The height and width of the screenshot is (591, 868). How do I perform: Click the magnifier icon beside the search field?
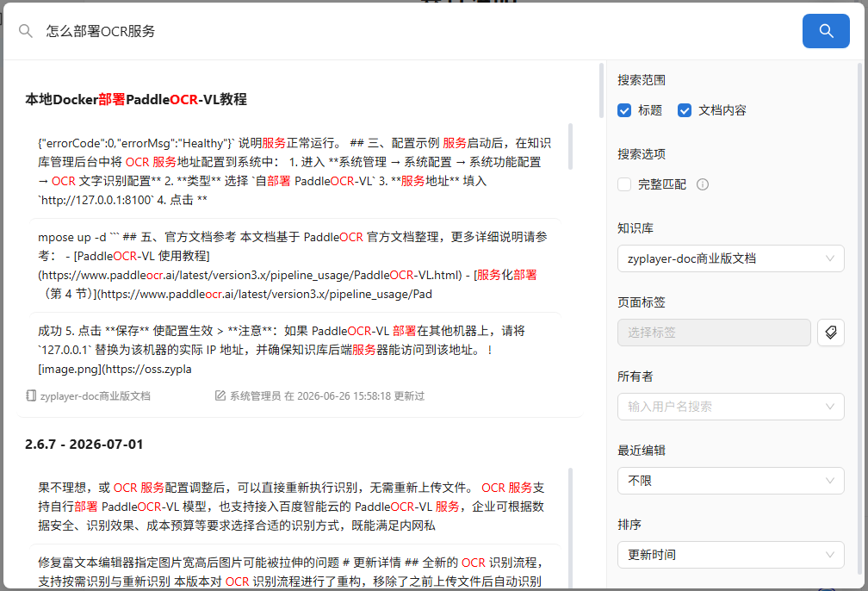click(x=26, y=31)
